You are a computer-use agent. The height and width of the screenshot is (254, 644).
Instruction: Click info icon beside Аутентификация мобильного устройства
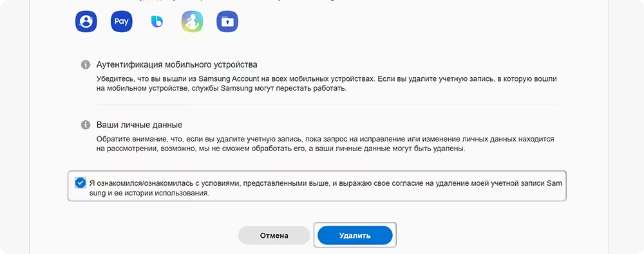coord(85,65)
